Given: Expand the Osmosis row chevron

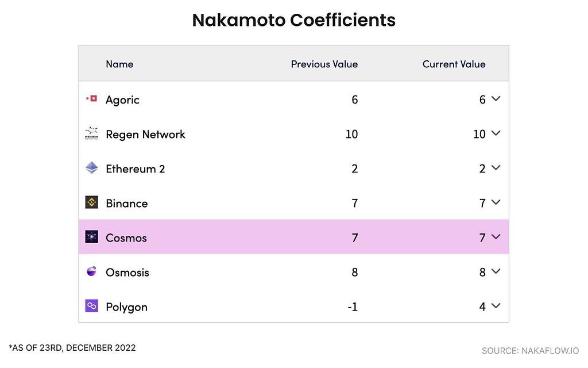Looking at the screenshot, I should [x=496, y=271].
